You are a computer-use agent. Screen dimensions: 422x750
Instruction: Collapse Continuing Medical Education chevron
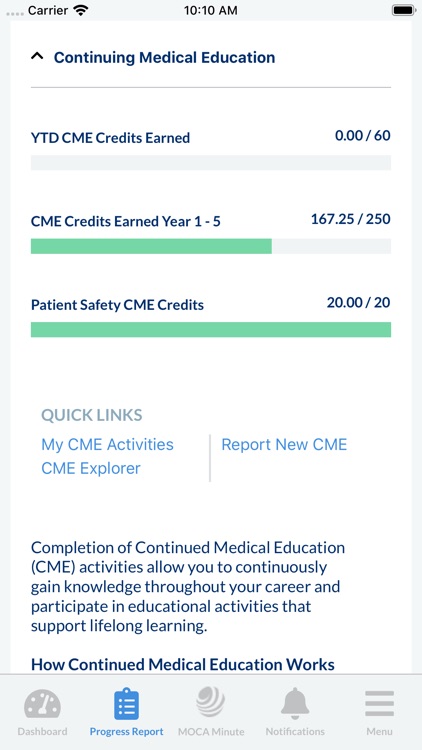[x=37, y=56]
